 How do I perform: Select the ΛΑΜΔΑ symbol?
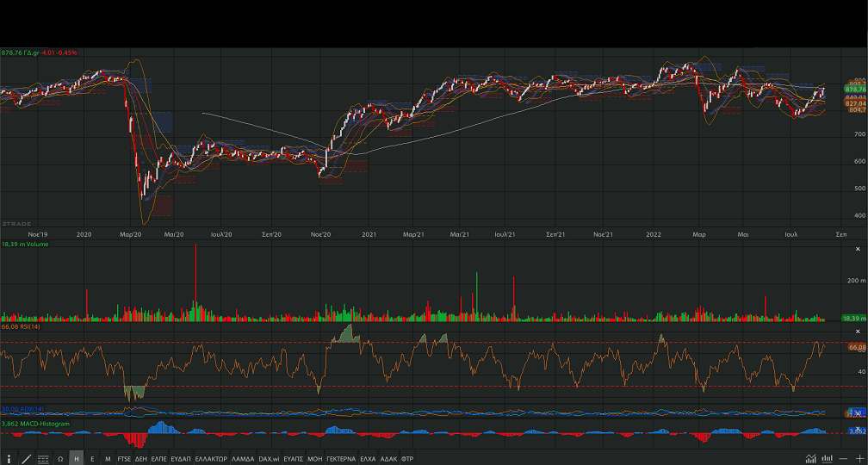[243, 459]
